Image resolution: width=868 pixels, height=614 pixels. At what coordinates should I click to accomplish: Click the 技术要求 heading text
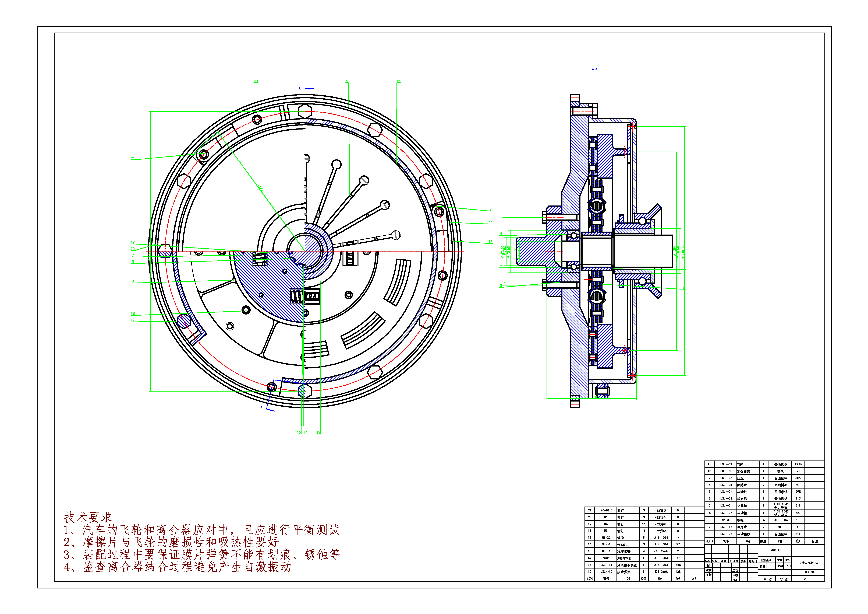(88, 517)
